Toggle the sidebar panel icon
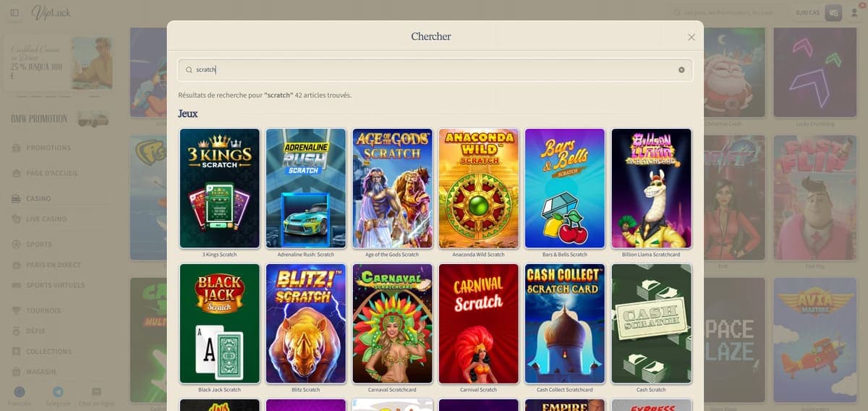The height and width of the screenshot is (411, 868). coord(14,13)
